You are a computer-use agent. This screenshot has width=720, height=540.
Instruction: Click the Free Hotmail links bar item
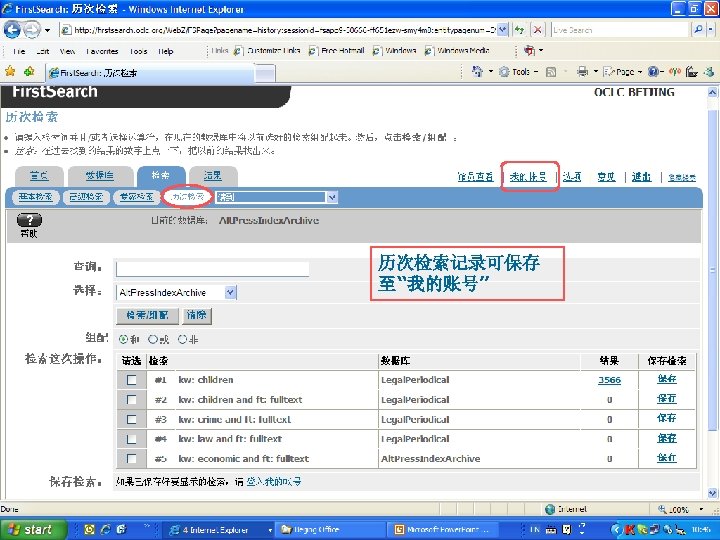[337, 51]
